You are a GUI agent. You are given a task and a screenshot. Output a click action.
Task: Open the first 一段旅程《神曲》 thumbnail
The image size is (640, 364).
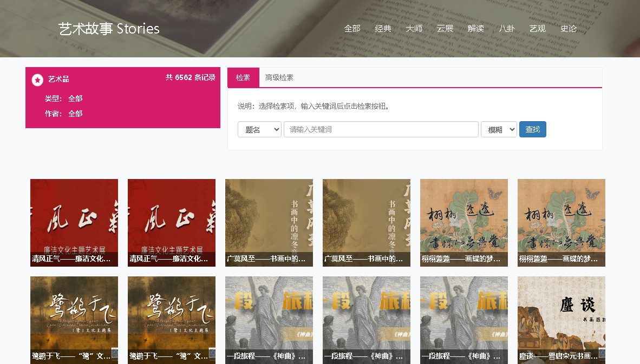[x=269, y=320]
